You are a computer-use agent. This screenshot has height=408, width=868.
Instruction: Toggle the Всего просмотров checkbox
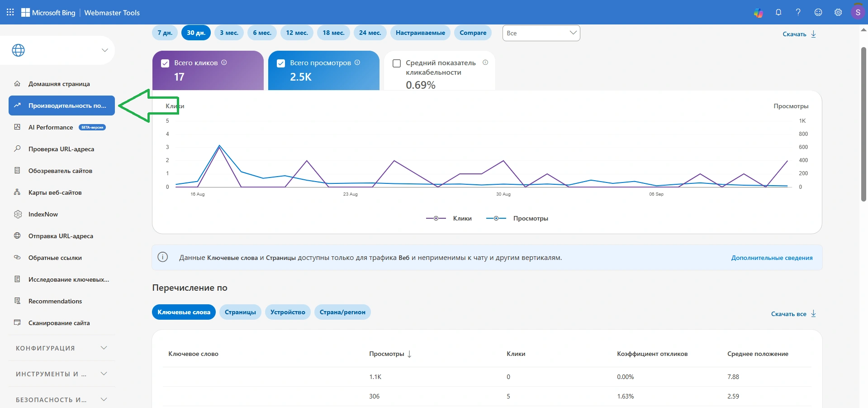tap(281, 63)
